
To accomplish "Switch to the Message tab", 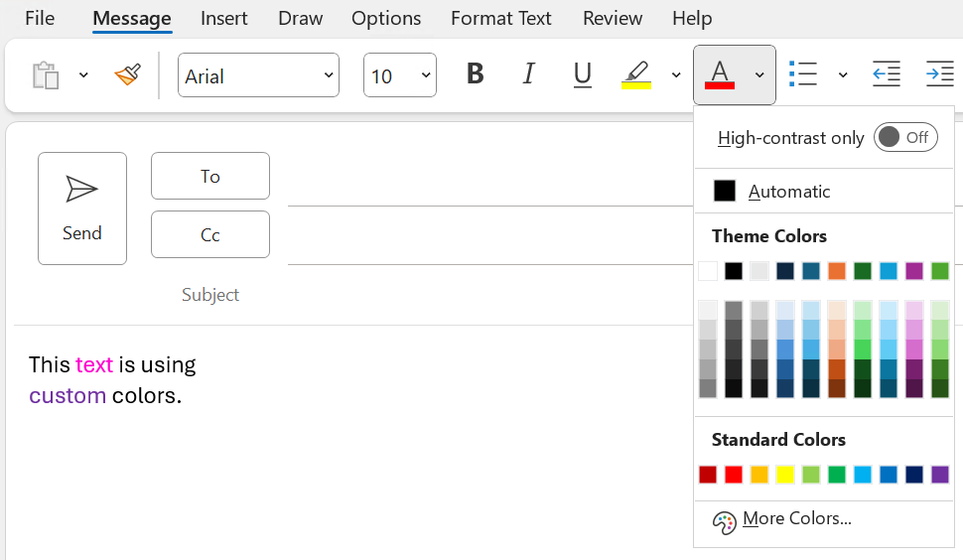I will pos(132,19).
